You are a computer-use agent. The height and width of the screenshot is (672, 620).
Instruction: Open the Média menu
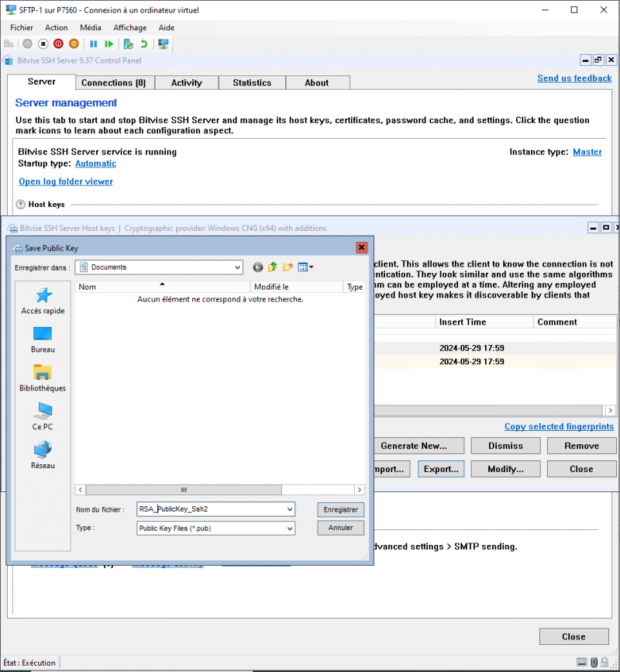point(91,27)
